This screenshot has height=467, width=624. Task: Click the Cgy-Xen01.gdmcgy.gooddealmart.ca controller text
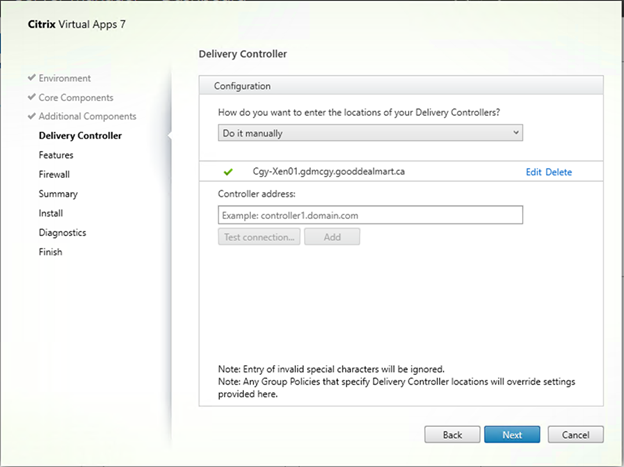click(x=329, y=172)
